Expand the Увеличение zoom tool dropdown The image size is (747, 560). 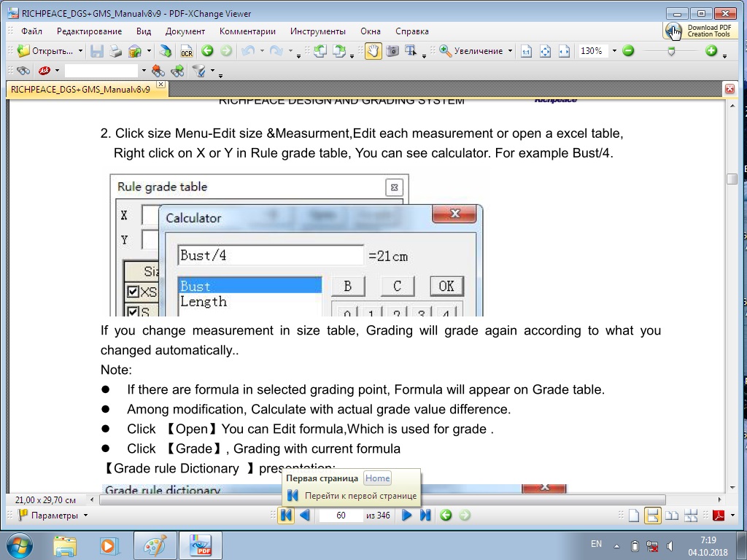pyautogui.click(x=510, y=51)
